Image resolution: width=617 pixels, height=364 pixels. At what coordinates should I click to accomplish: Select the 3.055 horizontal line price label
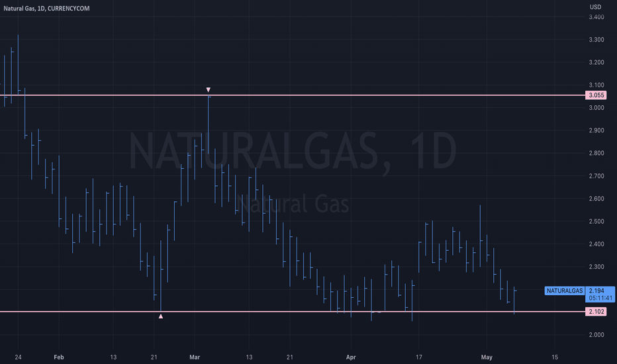pos(596,95)
